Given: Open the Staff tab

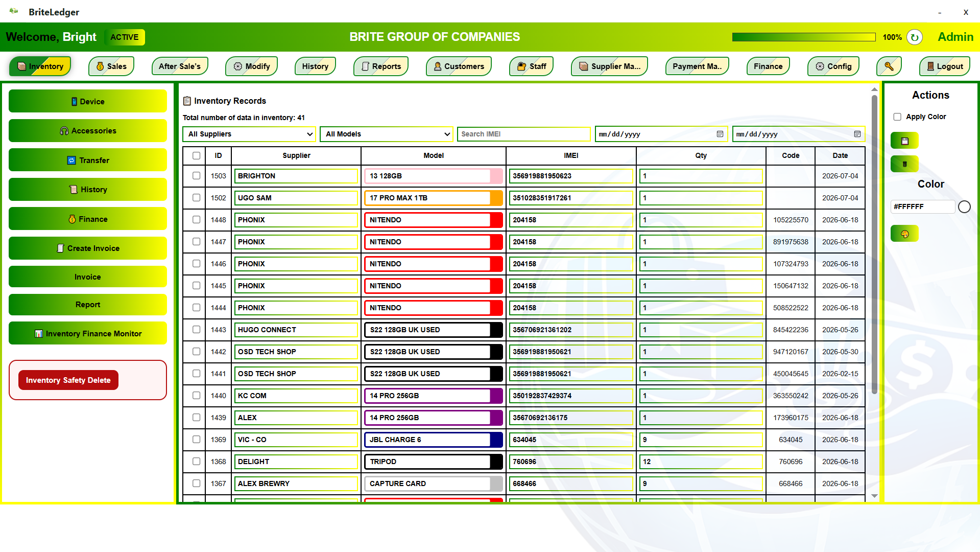Looking at the screenshot, I should point(532,66).
